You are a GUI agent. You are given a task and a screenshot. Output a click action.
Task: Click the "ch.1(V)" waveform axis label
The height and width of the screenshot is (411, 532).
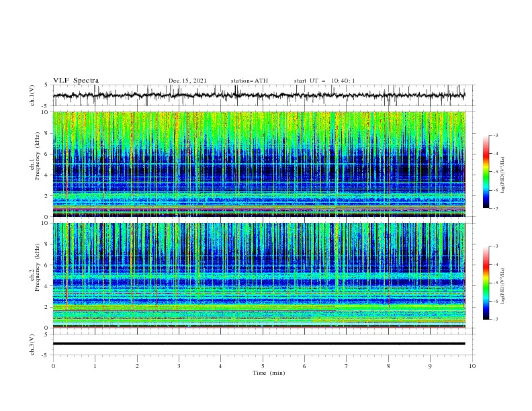[32, 95]
